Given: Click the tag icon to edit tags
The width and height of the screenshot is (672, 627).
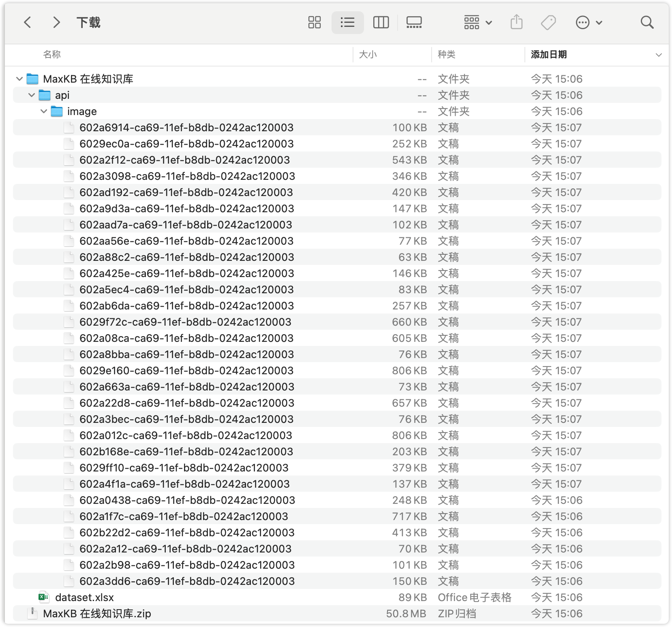Looking at the screenshot, I should click(548, 22).
